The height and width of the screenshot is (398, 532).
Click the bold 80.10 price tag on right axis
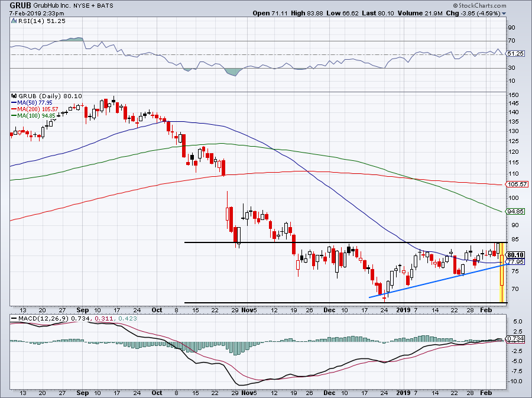(x=515, y=254)
